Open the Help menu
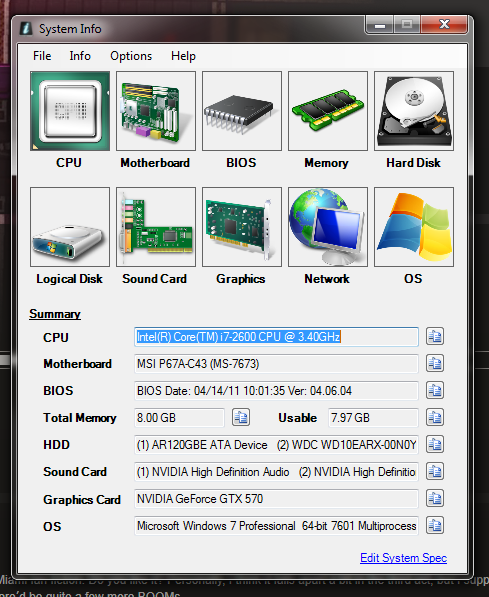 [183, 56]
